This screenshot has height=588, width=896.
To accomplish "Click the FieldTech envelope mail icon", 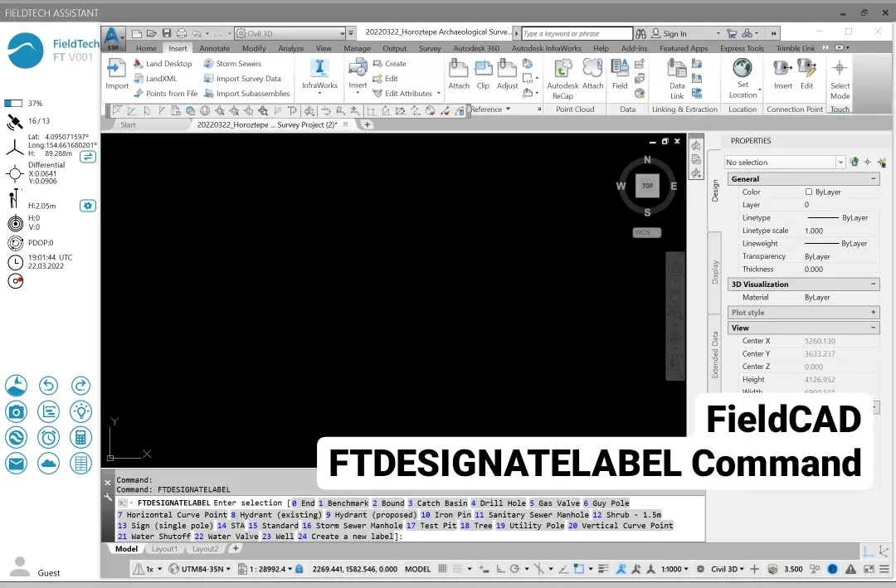I will pos(16,464).
